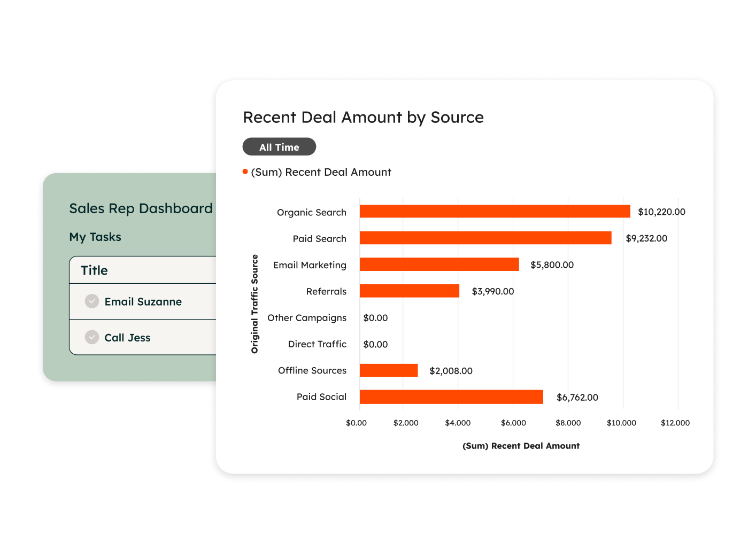Click the All Time filter pill
756x552 pixels.
(279, 147)
